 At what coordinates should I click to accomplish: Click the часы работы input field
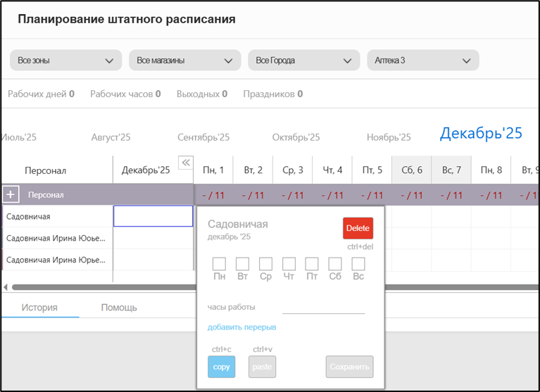pos(323,306)
